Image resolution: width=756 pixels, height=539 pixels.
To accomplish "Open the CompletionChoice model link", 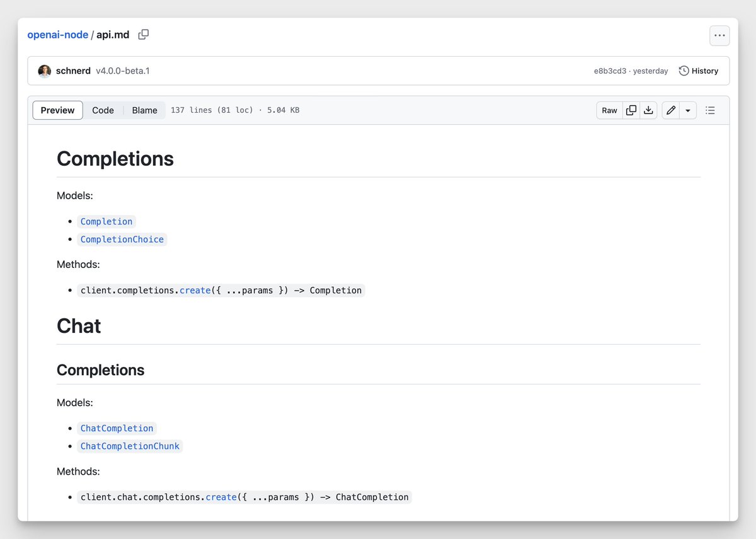I will pyautogui.click(x=122, y=240).
